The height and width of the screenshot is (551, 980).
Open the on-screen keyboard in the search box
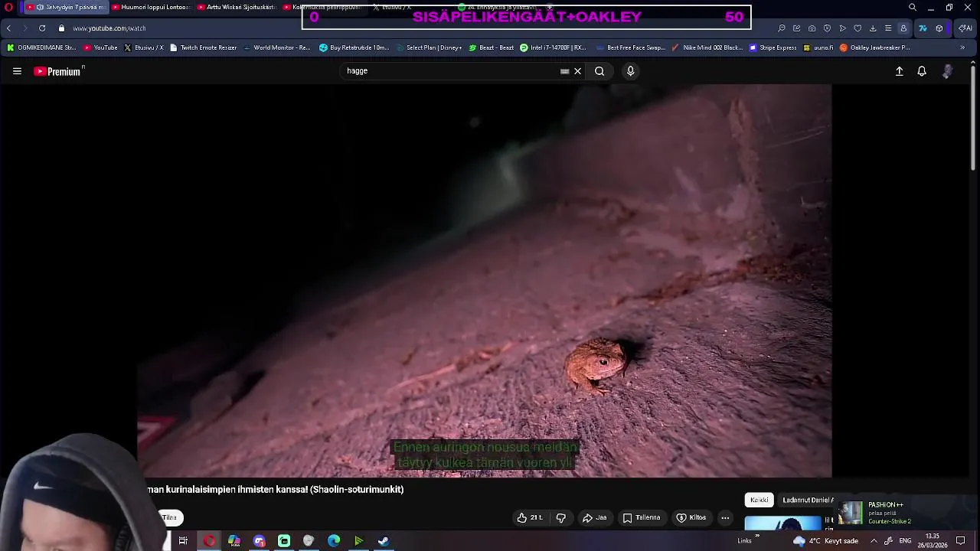(565, 71)
